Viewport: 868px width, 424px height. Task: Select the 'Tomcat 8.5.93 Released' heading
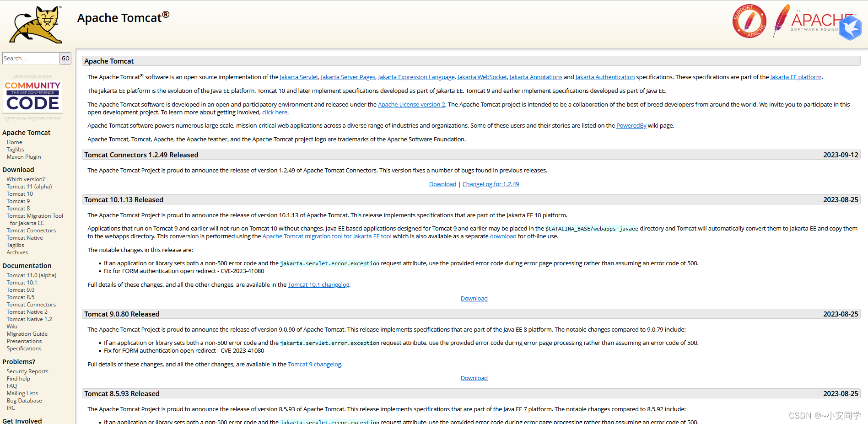(122, 394)
